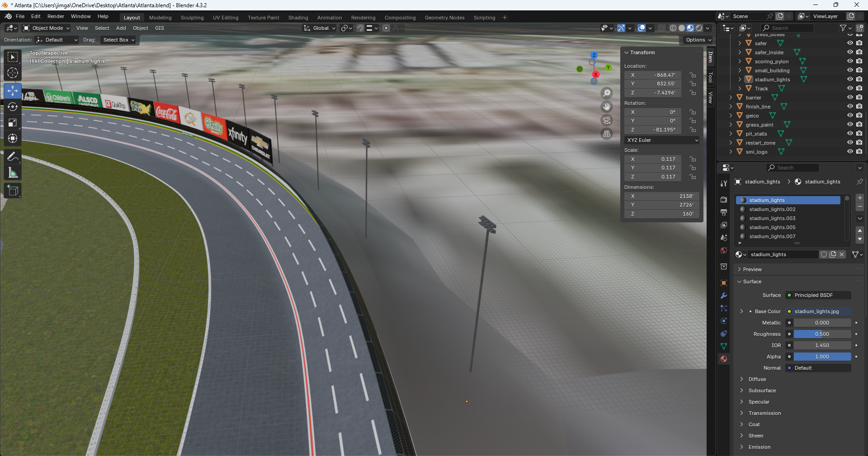Open the Object properties tab

point(724,283)
